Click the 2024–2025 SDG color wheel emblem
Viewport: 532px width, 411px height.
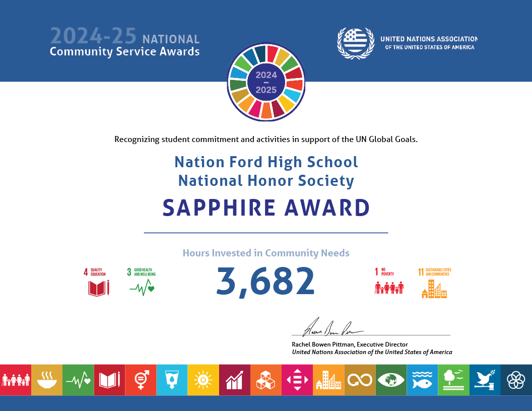point(266,82)
